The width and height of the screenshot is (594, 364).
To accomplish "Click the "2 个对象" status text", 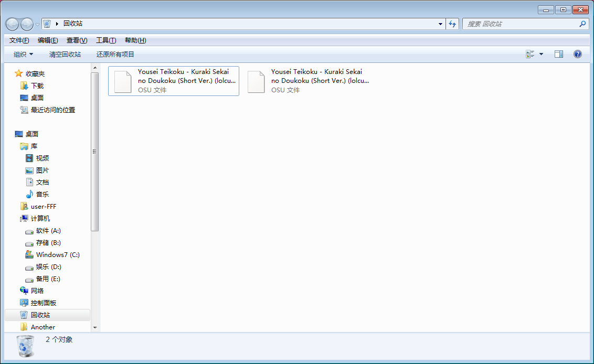I will 59,339.
